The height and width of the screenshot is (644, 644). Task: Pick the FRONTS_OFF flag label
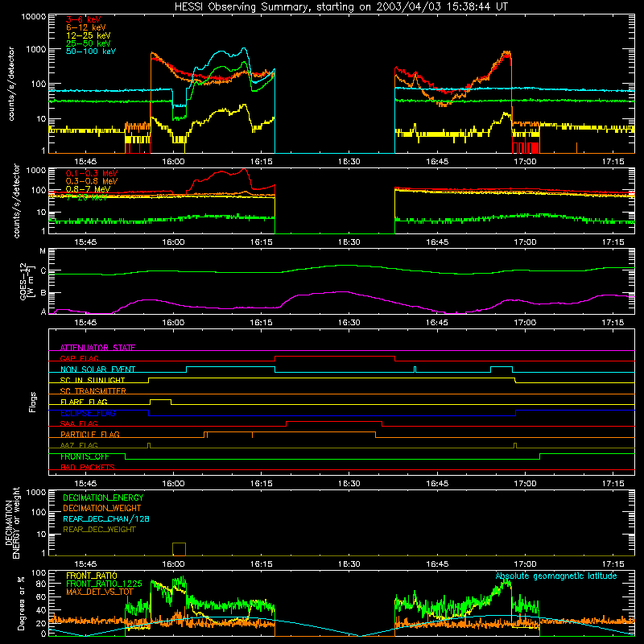85,456
